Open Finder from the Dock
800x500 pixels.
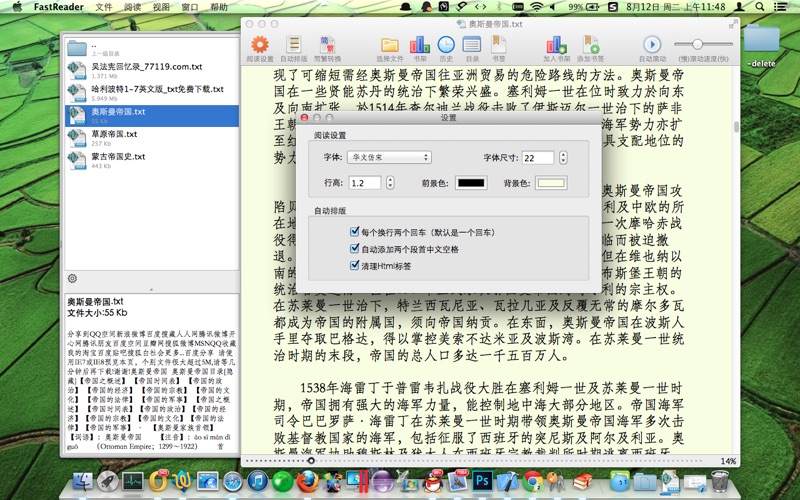(x=83, y=481)
